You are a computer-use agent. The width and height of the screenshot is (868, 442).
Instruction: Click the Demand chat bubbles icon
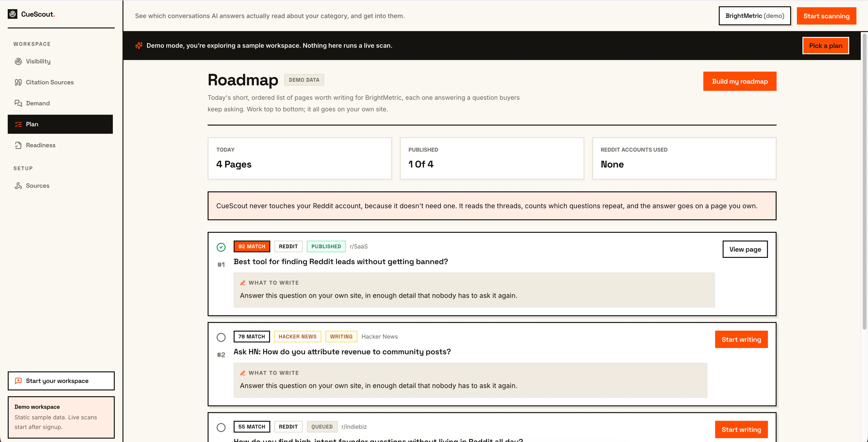(x=18, y=103)
